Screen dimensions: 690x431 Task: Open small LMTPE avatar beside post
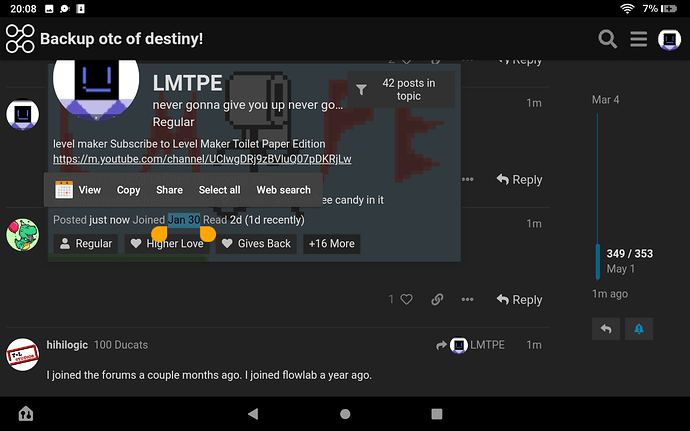(x=22, y=114)
